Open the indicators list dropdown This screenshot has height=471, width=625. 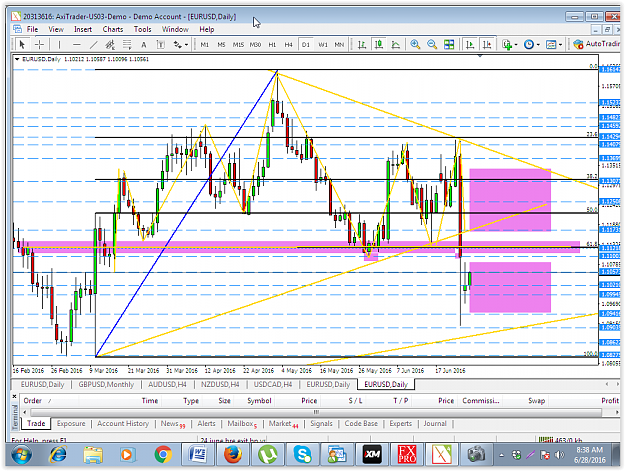(509, 44)
